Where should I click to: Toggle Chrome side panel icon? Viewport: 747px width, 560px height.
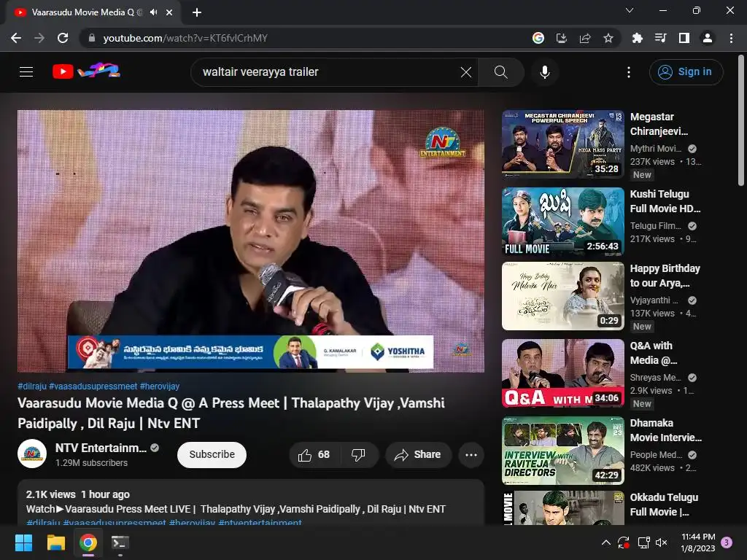[684, 38]
